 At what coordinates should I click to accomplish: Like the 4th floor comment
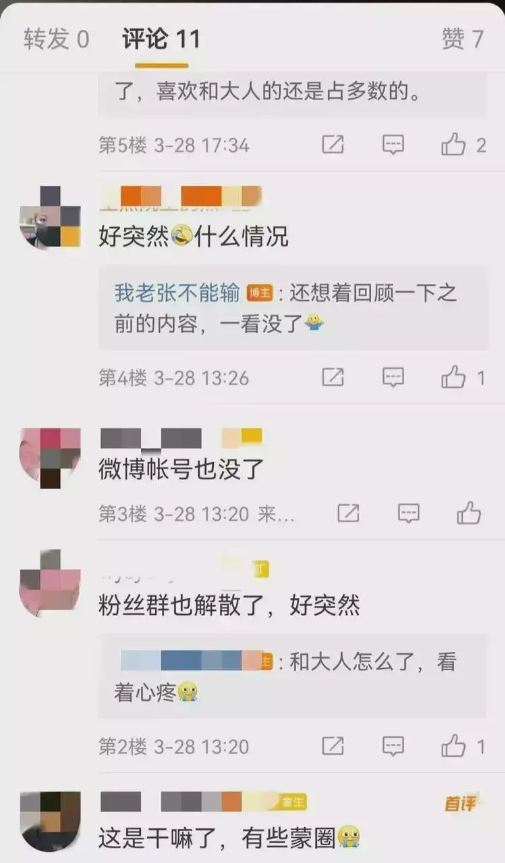(453, 378)
